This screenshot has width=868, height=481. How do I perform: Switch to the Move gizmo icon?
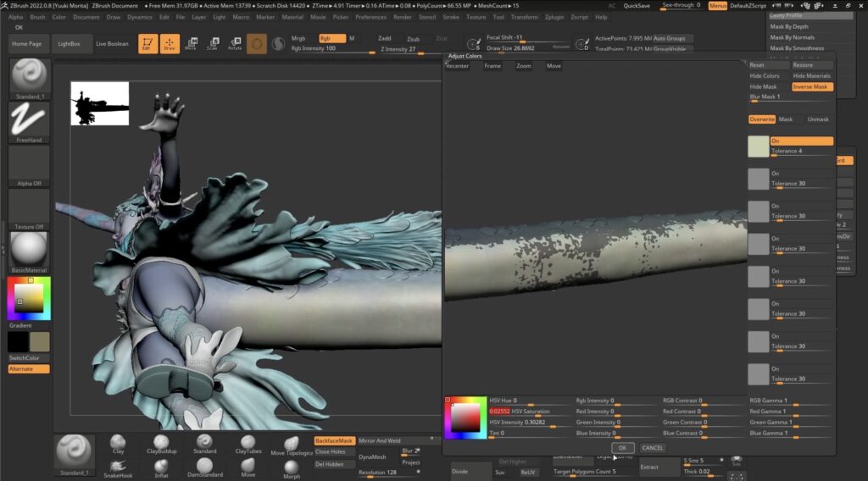pos(192,43)
